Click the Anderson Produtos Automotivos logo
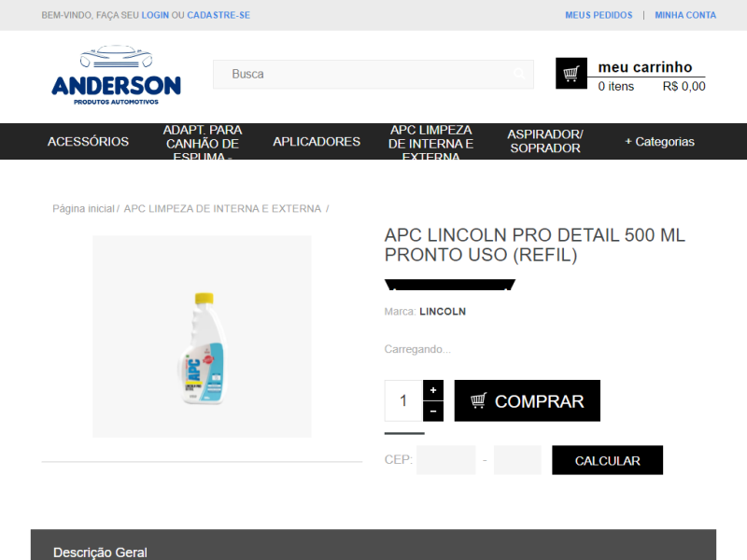747x560 pixels. 116,76
